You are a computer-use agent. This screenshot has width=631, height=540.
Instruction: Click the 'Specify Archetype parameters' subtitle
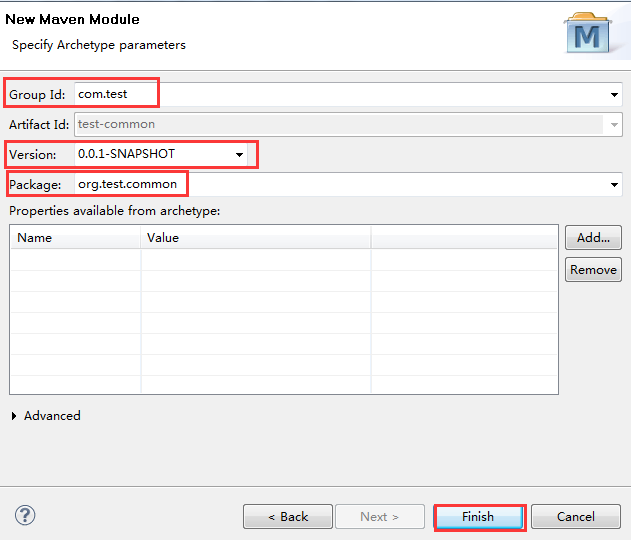pyautogui.click(x=99, y=45)
